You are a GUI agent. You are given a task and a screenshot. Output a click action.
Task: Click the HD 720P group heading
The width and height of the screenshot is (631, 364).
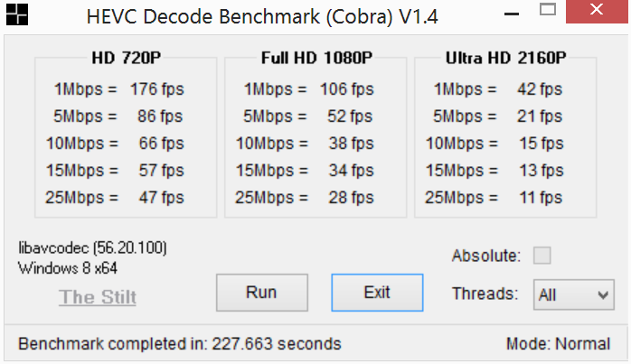tap(125, 59)
